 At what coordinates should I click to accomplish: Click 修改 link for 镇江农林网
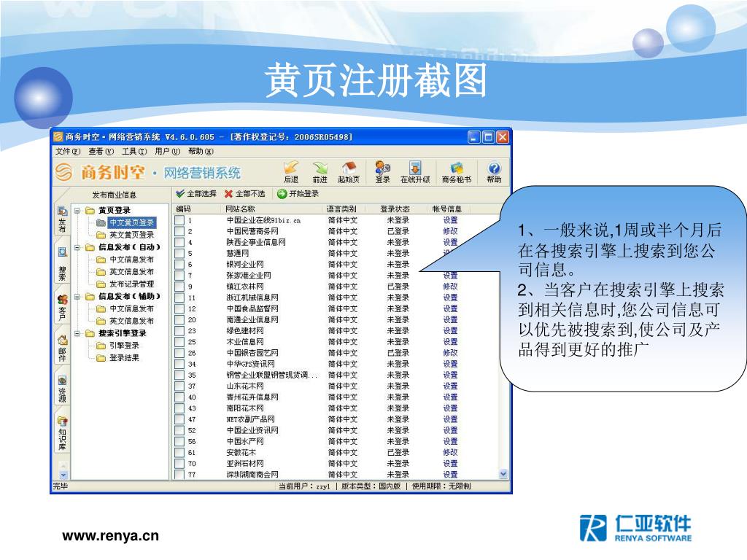click(450, 286)
